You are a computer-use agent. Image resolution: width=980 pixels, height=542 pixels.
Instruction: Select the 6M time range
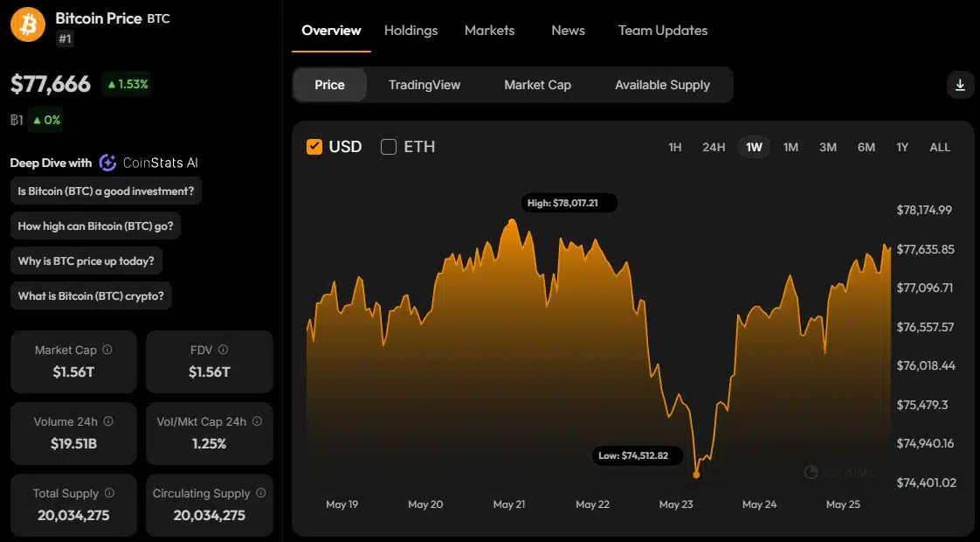(x=866, y=147)
